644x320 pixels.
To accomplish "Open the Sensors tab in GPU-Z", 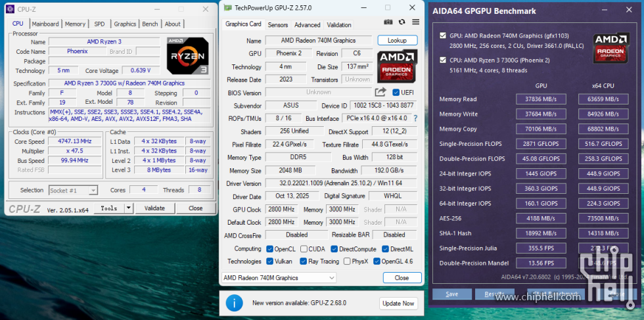I will [x=278, y=25].
